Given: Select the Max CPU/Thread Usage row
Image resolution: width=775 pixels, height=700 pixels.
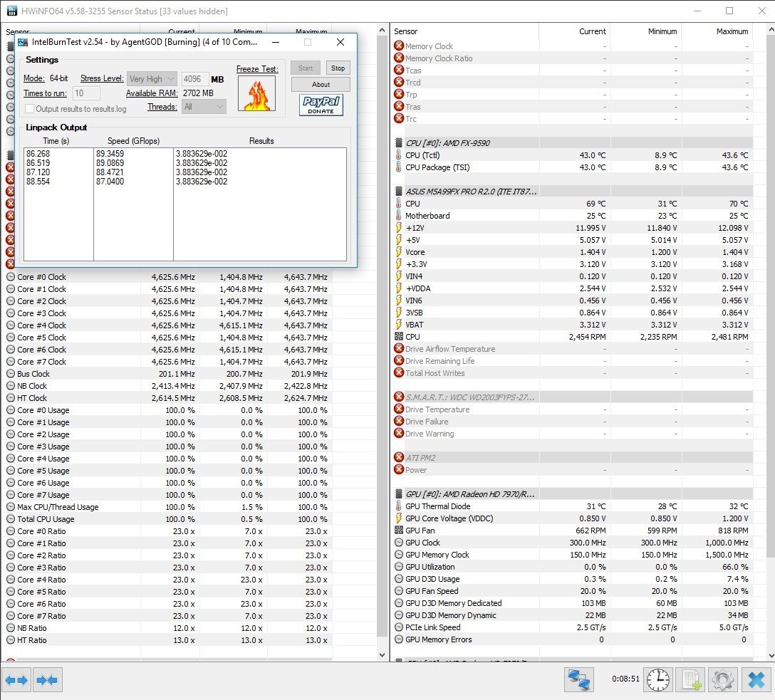Looking at the screenshot, I should click(x=167, y=507).
